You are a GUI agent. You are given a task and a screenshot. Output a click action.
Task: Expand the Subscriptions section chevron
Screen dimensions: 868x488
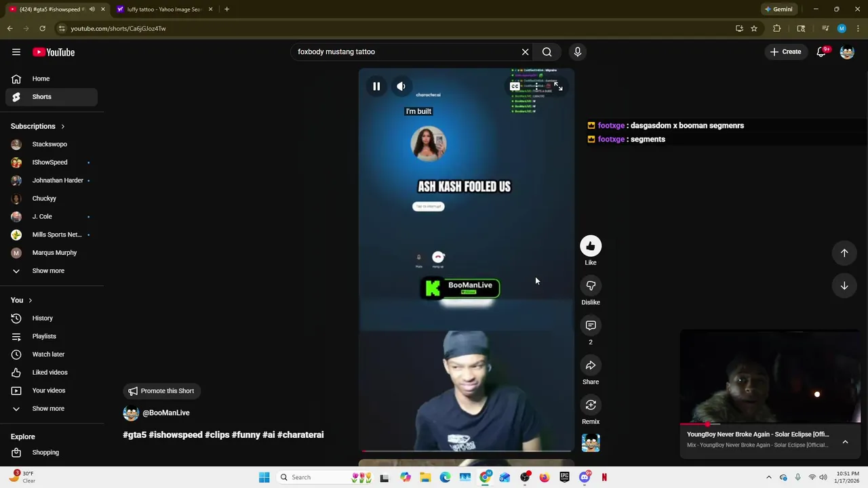(x=62, y=126)
